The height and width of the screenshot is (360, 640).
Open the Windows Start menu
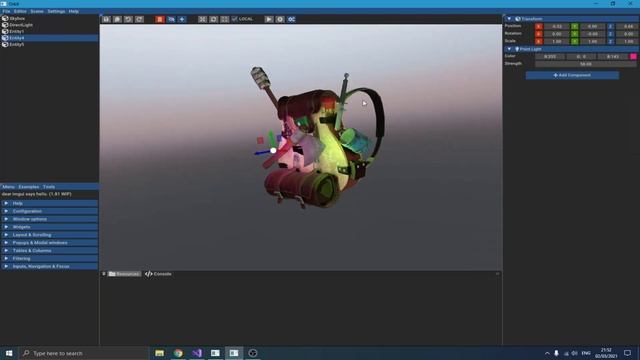(x=9, y=353)
